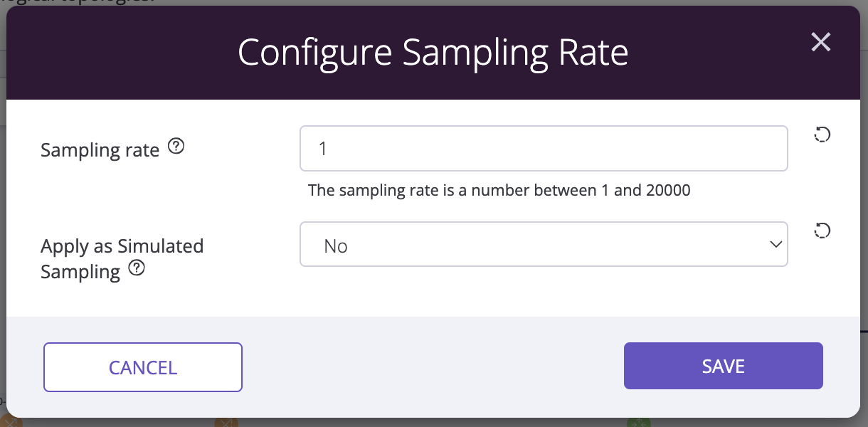
Task: Click the 'Sampling rate' field label
Action: 100,150
